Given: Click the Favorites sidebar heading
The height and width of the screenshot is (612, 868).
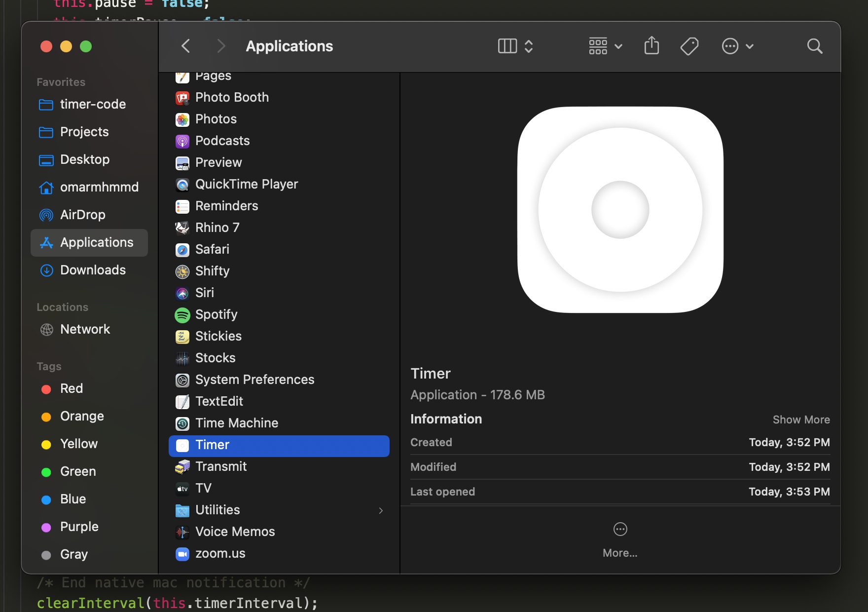Looking at the screenshot, I should 61,82.
